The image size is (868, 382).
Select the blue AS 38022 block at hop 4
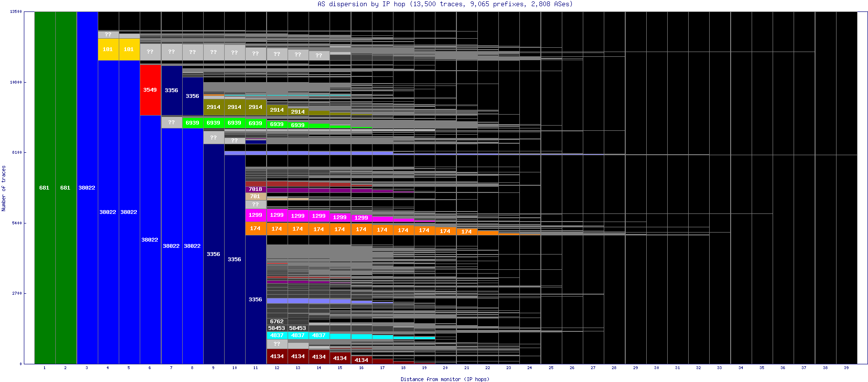pyautogui.click(x=108, y=212)
